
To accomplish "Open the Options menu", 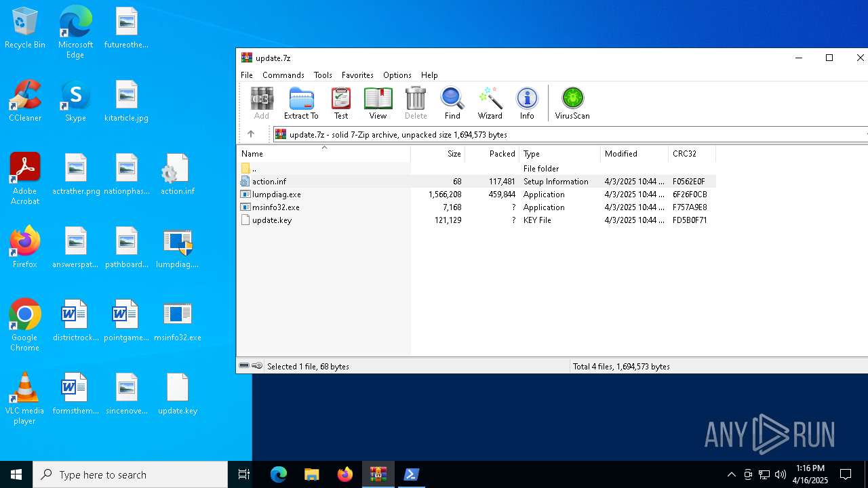I will coord(397,75).
